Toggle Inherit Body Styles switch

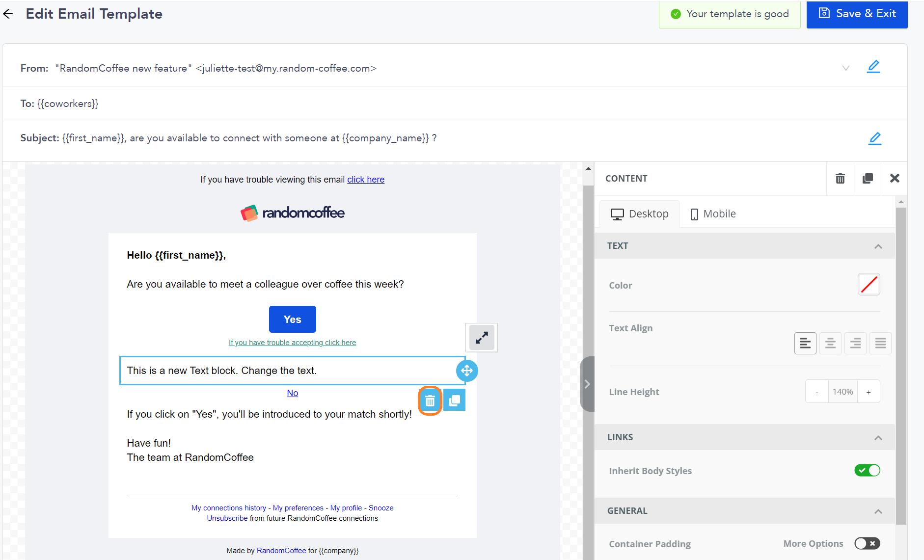867,470
